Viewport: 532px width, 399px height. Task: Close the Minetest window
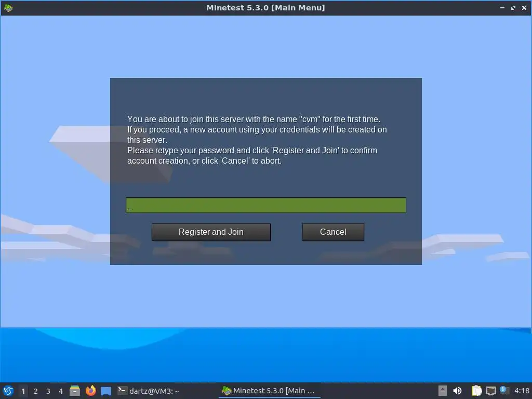(524, 8)
